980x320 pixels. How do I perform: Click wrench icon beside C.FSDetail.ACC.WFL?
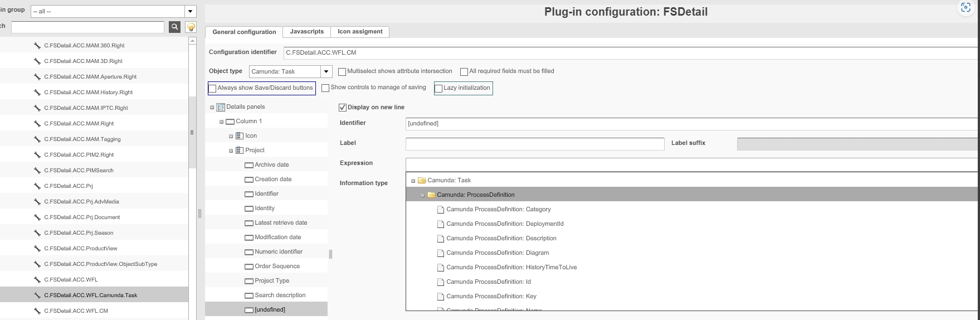pos(37,280)
